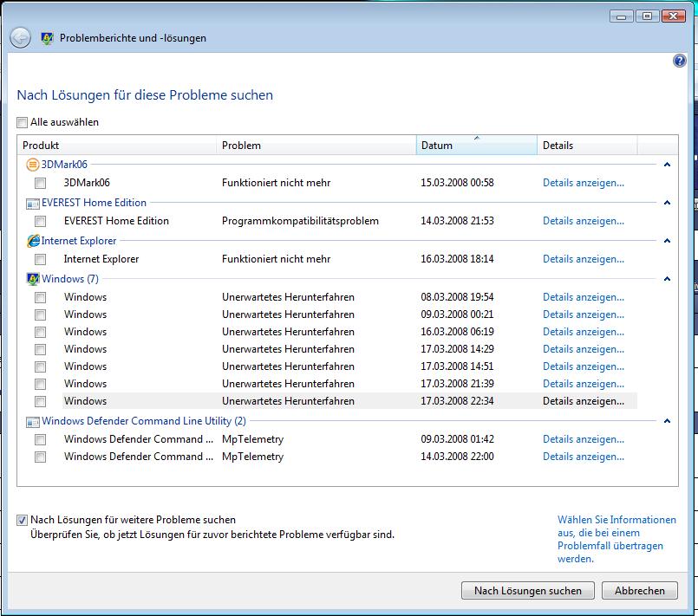Click the 'Nach Lösungen suchen' button

527,591
